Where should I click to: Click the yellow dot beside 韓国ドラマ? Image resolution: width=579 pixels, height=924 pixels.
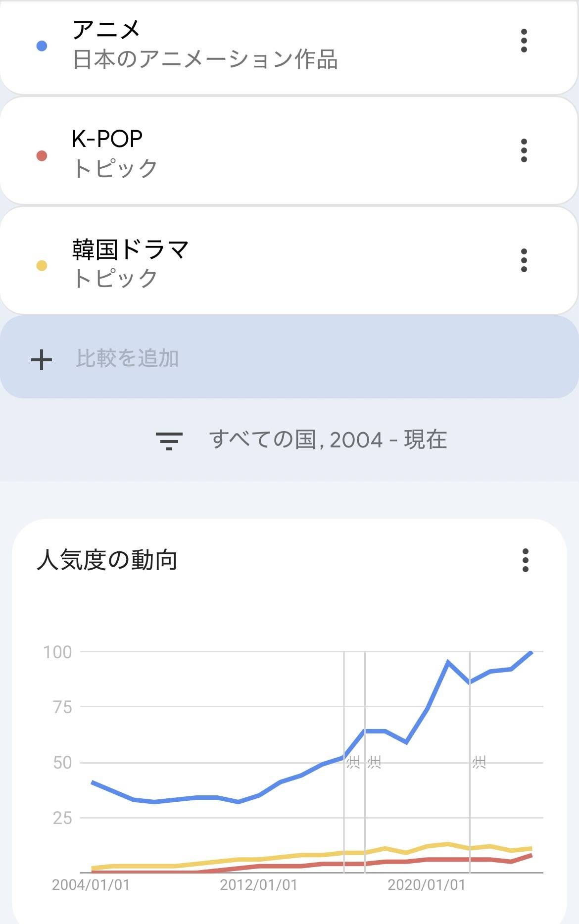42,266
